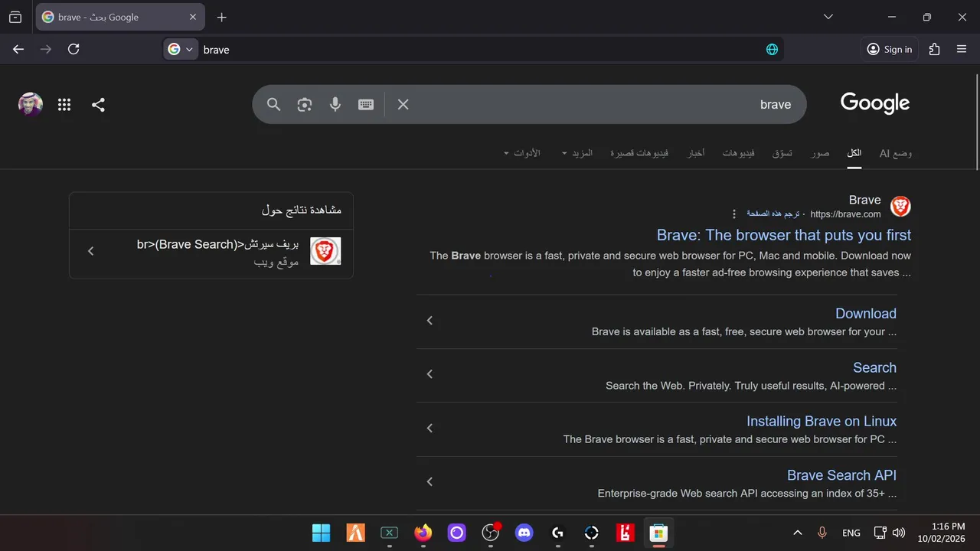This screenshot has width=980, height=551.
Task: Click ترجم هذه الصفحة translate link
Action: coord(773,214)
